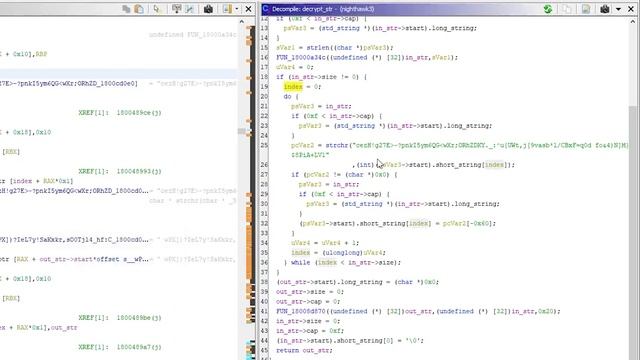Screen dimensions: 640x360
Task: Open dropdown arrow beside Listing marker icon
Action: pyautogui.click(x=237, y=9)
